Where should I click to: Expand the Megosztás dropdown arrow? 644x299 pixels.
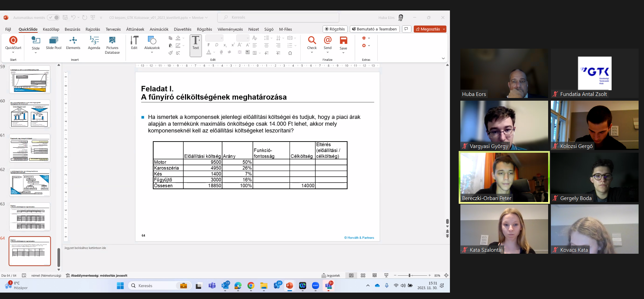(444, 29)
